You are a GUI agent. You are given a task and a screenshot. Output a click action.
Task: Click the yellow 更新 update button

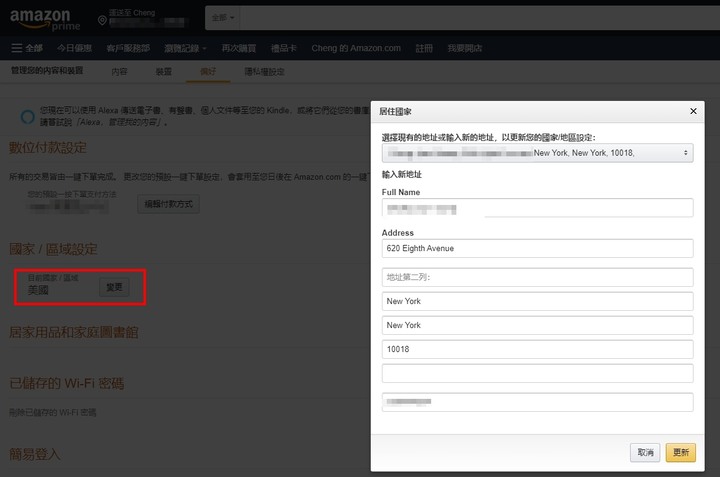click(x=681, y=452)
